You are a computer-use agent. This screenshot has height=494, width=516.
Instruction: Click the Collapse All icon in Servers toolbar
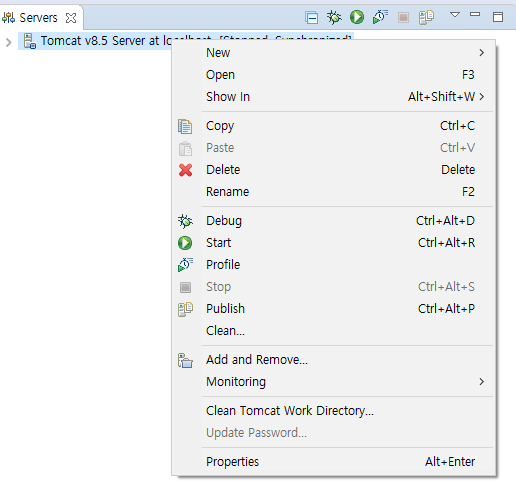(312, 17)
